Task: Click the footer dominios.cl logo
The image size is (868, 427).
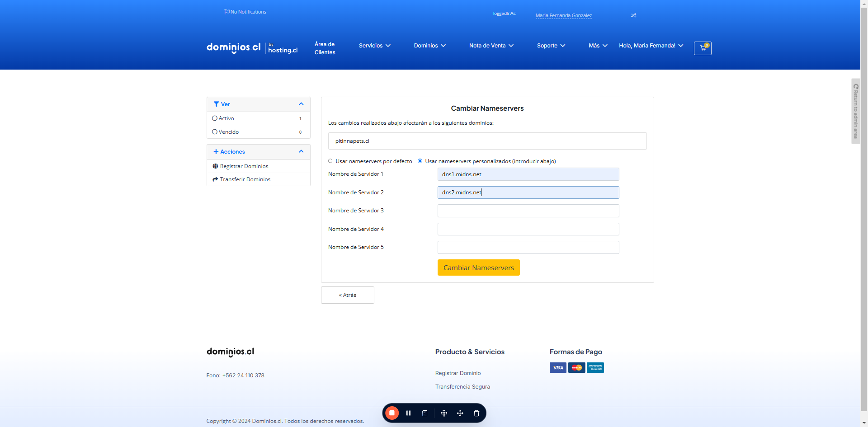Action: (230, 352)
